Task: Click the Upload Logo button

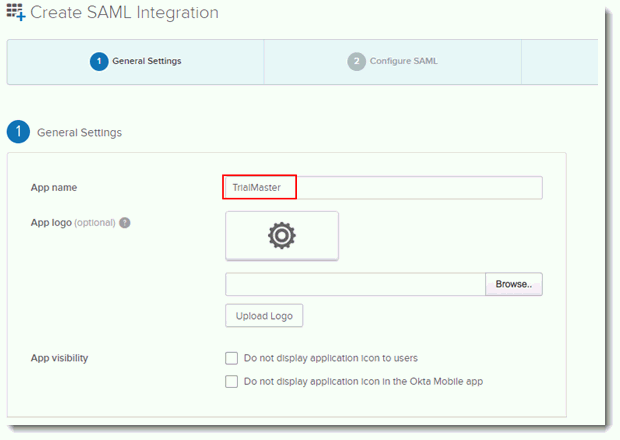Action: [264, 316]
